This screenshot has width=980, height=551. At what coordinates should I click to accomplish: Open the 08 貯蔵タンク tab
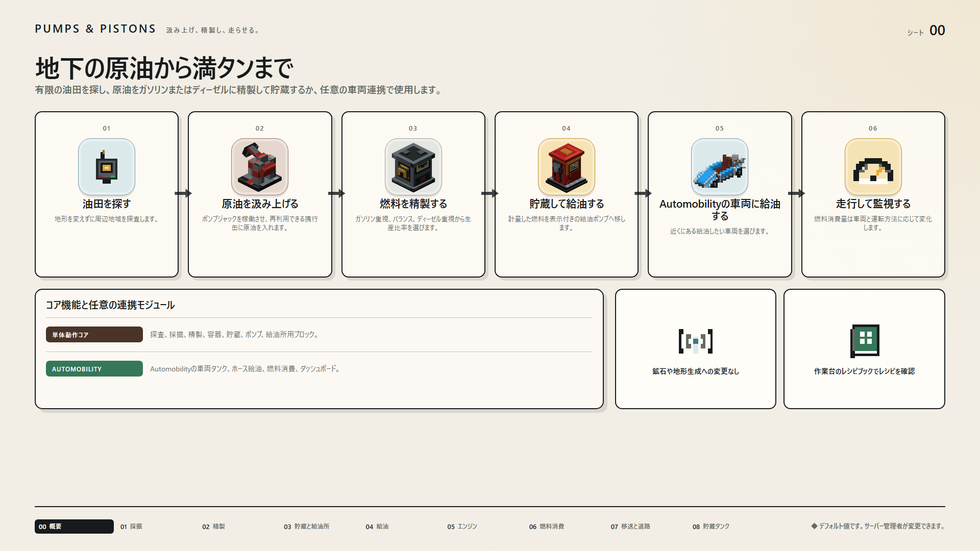point(710,527)
